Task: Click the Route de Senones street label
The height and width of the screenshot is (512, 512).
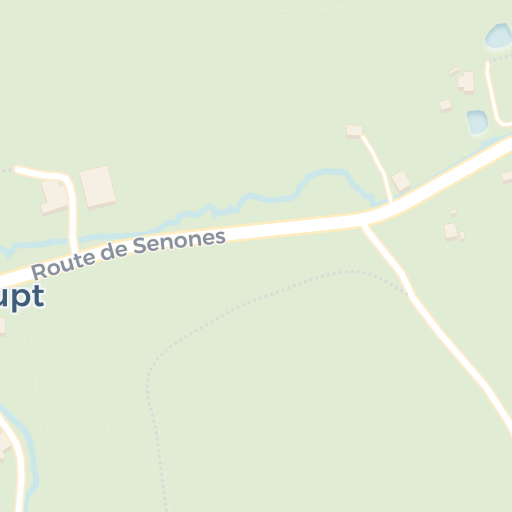Action: [x=129, y=255]
